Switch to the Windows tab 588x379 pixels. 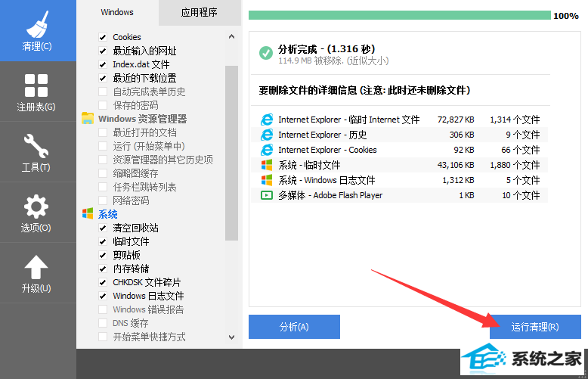point(117,12)
